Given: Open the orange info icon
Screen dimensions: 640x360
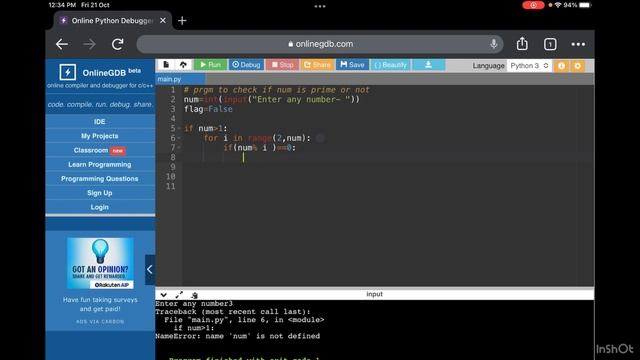Looking at the screenshot, I should (561, 66).
